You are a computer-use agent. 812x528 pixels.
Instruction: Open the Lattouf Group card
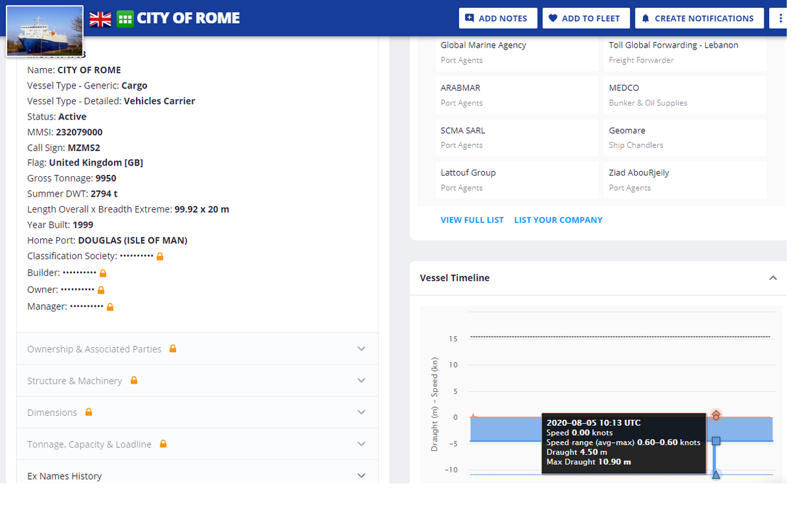coord(516,180)
